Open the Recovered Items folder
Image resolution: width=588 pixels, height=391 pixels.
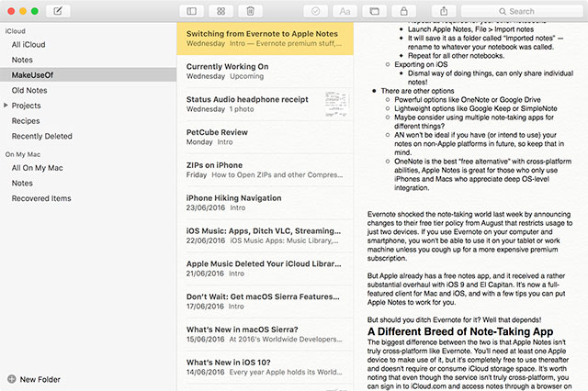41,198
